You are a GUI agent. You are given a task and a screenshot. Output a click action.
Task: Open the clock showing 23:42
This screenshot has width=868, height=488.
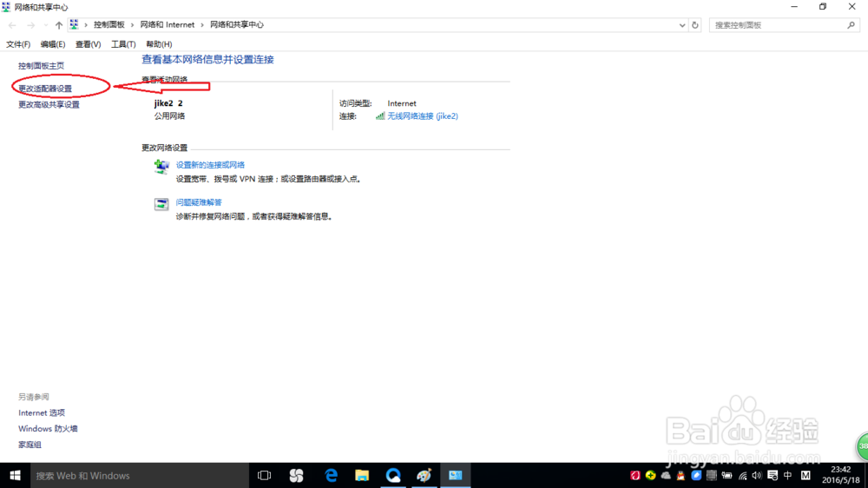tap(841, 475)
